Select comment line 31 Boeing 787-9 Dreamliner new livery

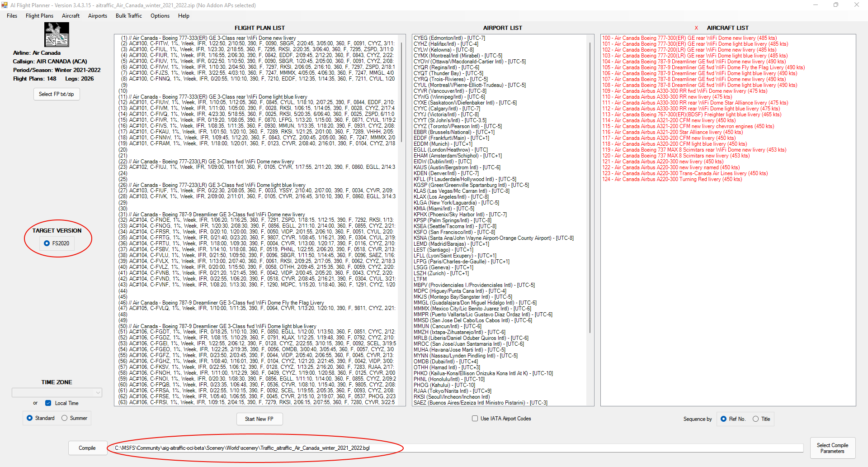pyautogui.click(x=212, y=214)
